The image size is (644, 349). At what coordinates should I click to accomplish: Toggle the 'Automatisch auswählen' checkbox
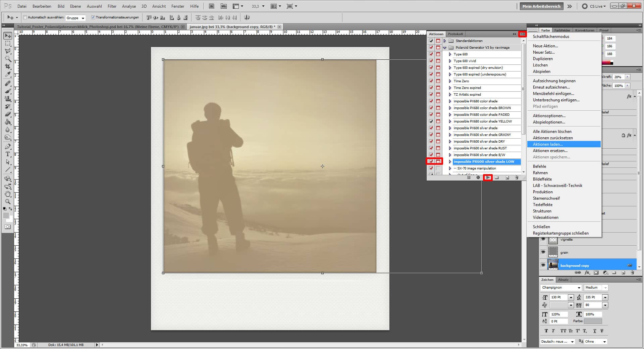click(x=25, y=17)
